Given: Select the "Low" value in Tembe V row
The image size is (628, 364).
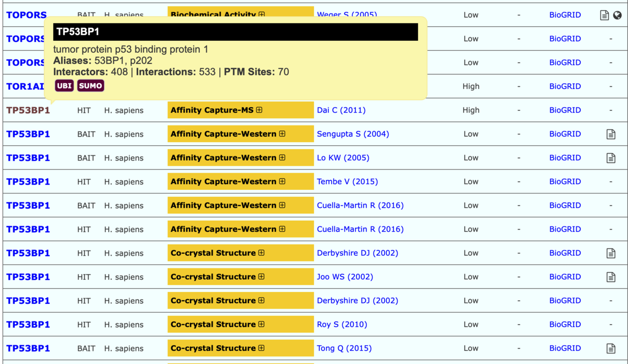Looking at the screenshot, I should point(471,181).
